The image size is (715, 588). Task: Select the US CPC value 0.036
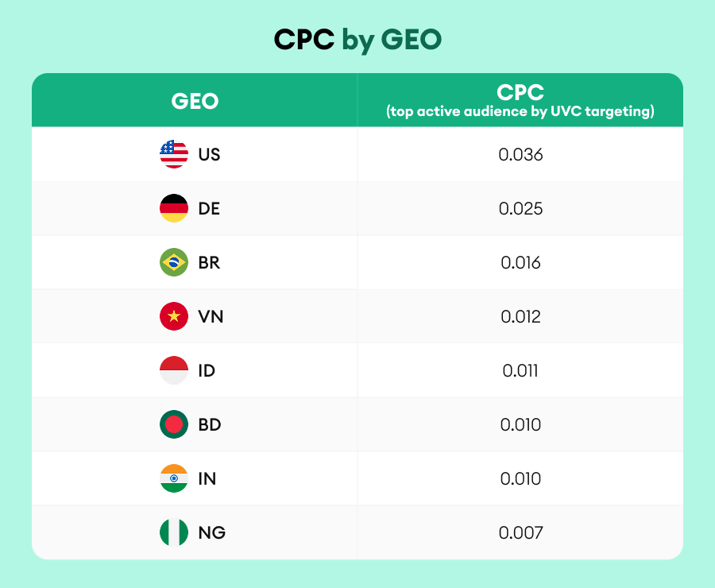click(x=520, y=154)
